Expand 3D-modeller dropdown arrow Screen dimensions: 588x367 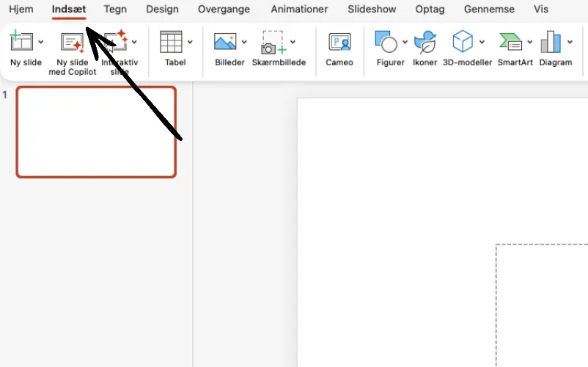(x=482, y=42)
